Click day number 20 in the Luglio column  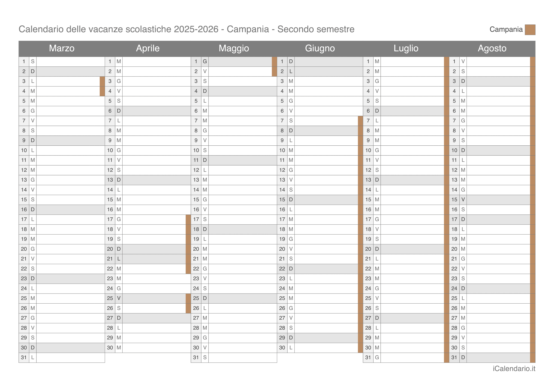pyautogui.click(x=368, y=249)
